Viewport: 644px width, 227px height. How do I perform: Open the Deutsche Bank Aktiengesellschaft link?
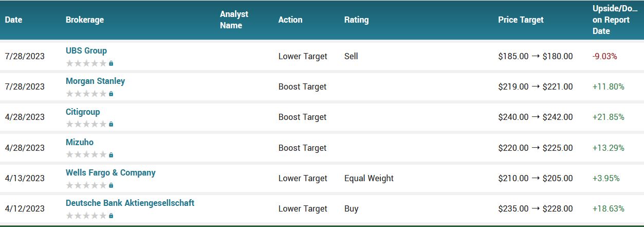[x=130, y=203]
